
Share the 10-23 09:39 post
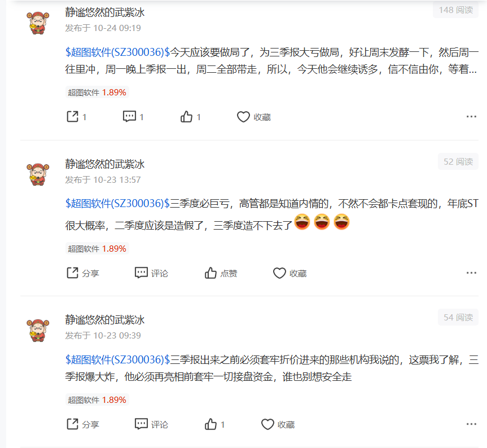coord(82,424)
